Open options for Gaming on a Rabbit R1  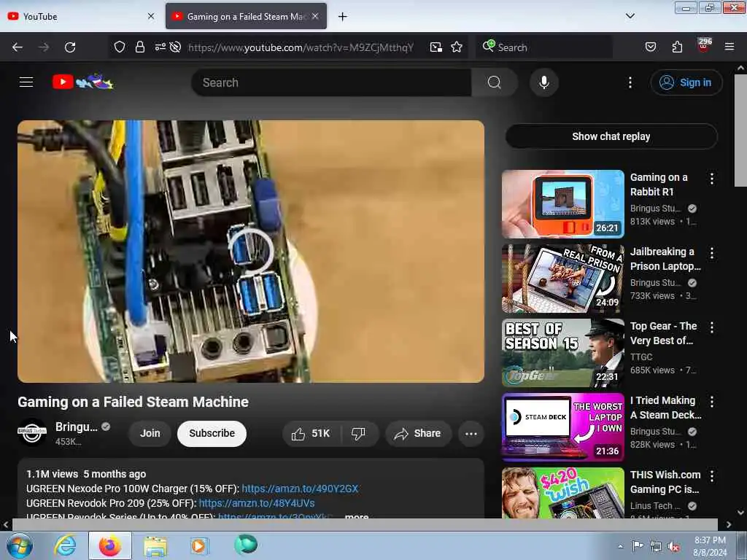tap(712, 179)
